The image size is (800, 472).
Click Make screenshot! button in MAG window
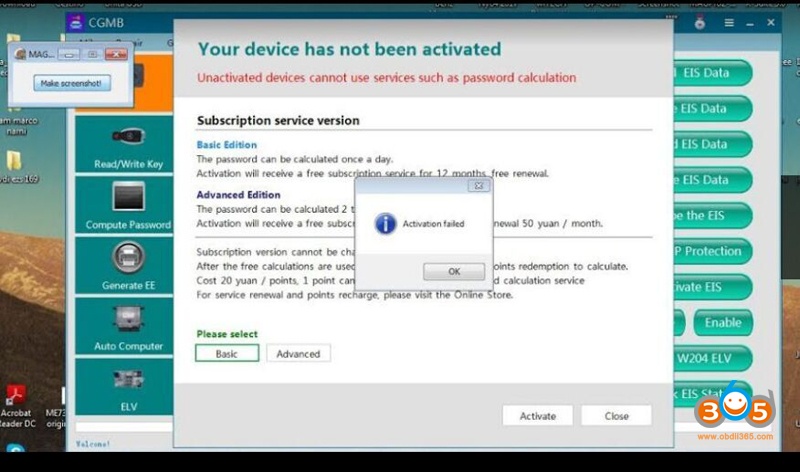coord(72,83)
